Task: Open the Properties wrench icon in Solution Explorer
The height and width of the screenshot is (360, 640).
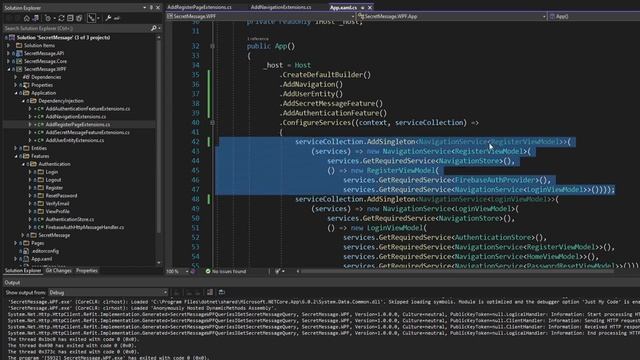Action: (108, 18)
